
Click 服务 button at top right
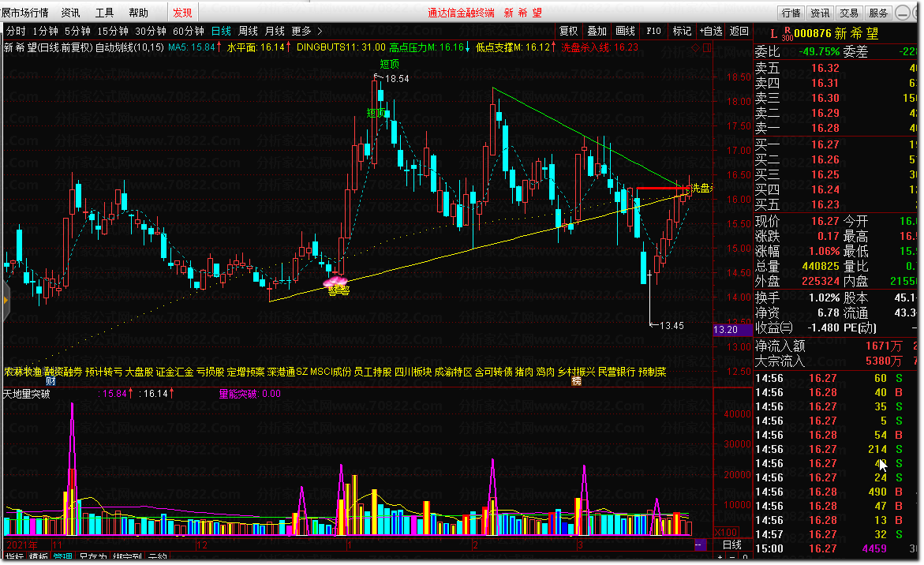[x=878, y=13]
